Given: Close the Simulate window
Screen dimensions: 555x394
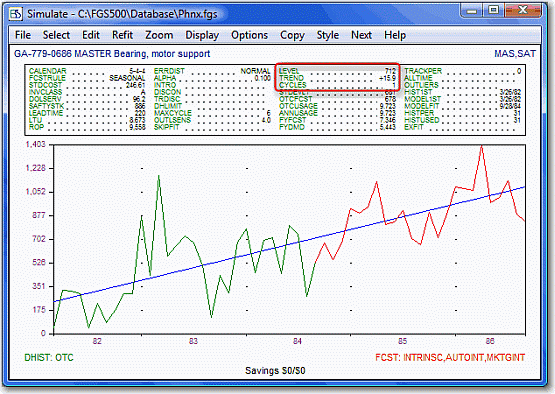Looking at the screenshot, I should click(x=523, y=10).
